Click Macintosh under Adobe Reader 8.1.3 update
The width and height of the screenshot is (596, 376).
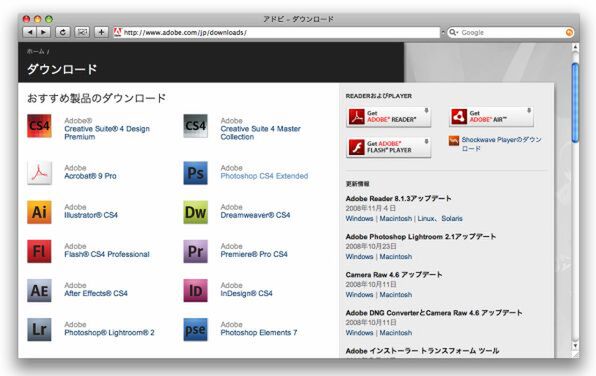tap(396, 219)
